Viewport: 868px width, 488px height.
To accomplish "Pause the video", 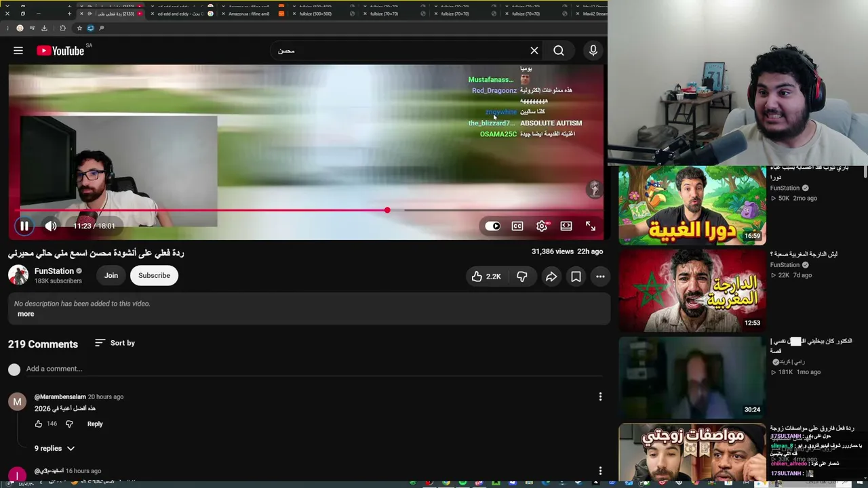I will [24, 226].
